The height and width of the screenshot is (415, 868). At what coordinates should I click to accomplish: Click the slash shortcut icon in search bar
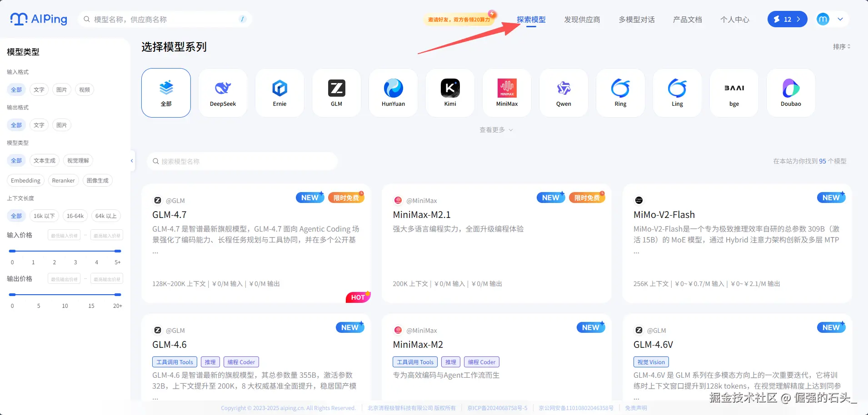242,19
